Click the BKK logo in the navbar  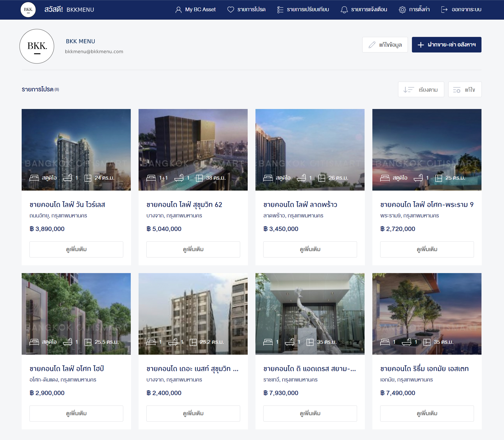(28, 10)
